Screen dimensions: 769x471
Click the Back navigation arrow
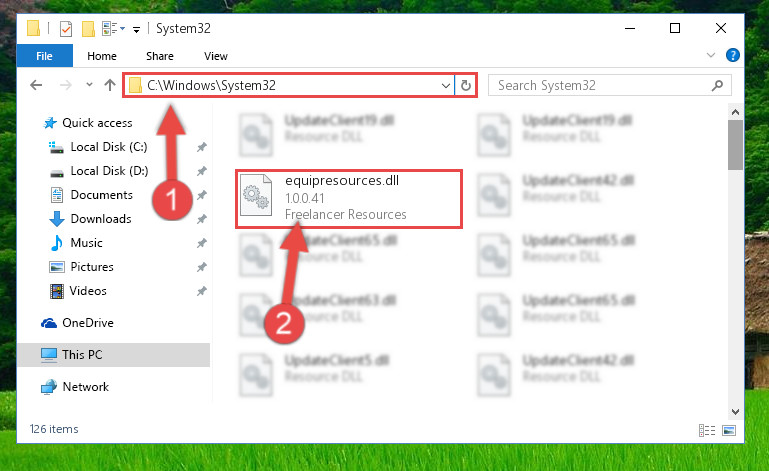[36, 85]
